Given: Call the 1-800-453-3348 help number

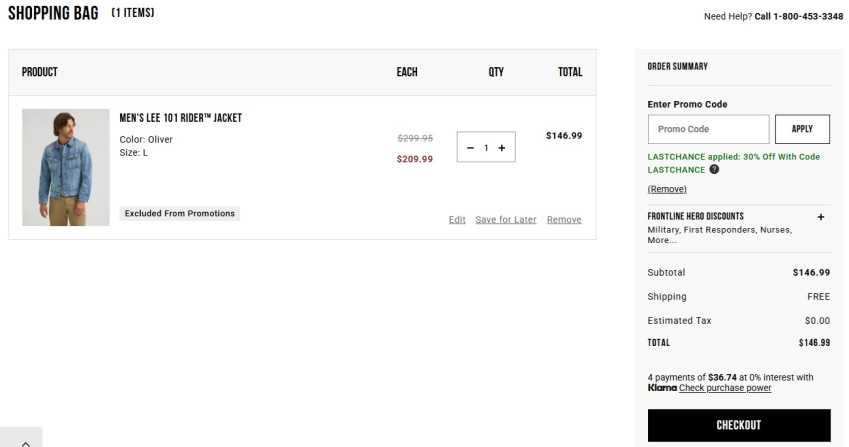Looking at the screenshot, I should pyautogui.click(x=799, y=16).
